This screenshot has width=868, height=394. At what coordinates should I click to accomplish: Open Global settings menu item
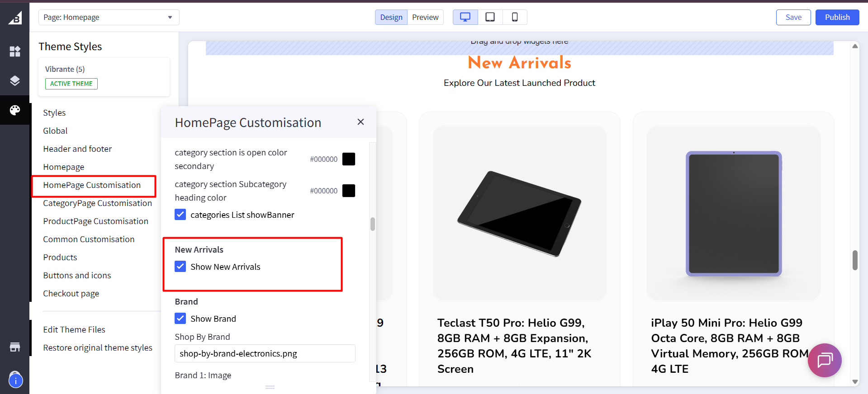pos(55,131)
